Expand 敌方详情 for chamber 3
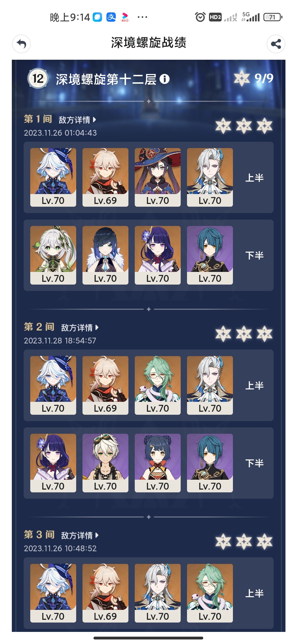 pos(80,535)
